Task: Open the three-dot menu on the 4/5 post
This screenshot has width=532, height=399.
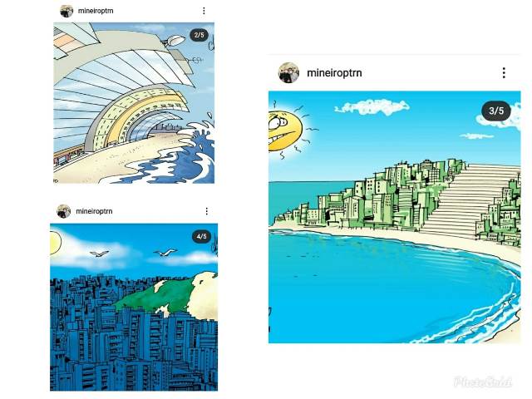Action: coord(207,211)
